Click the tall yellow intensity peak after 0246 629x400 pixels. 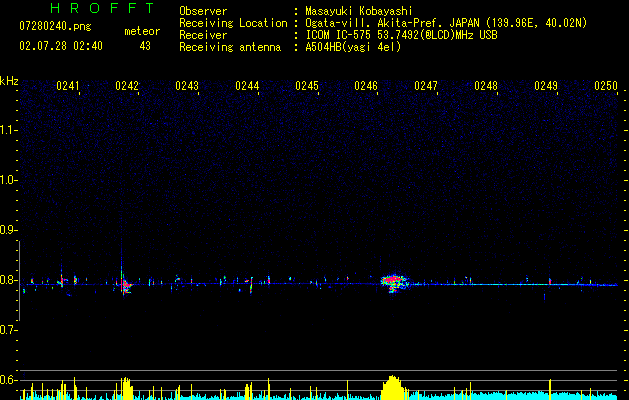[x=394, y=388]
